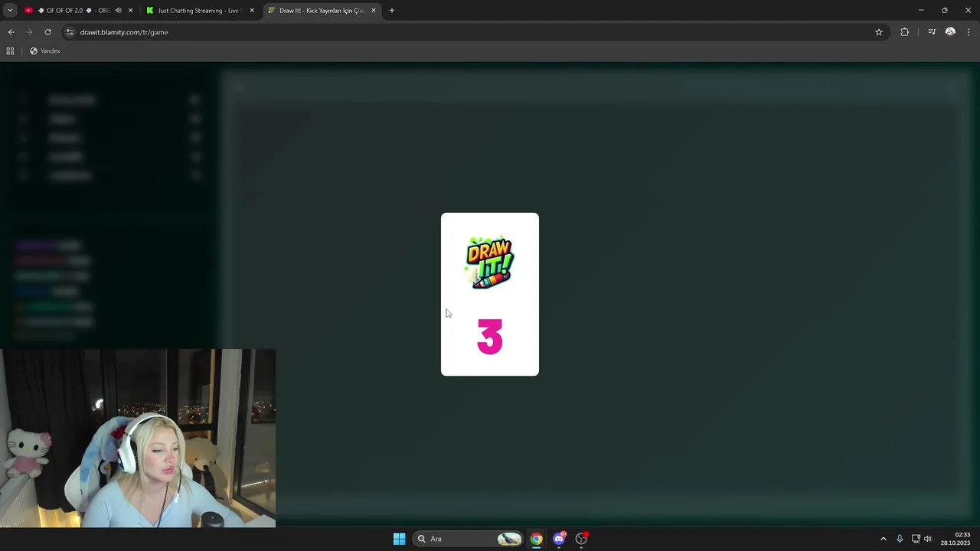This screenshot has height=551, width=980.
Task: Click the taskbar Ara search box
Action: tap(469, 539)
